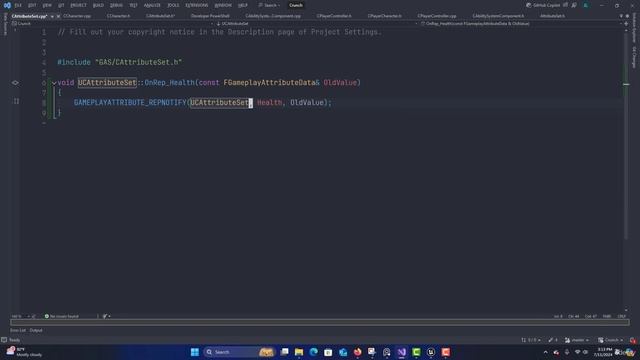Viewport: 640px width, 360px height.
Task: Switch to the CAttributeSet.h tab
Action: [x=160, y=16]
